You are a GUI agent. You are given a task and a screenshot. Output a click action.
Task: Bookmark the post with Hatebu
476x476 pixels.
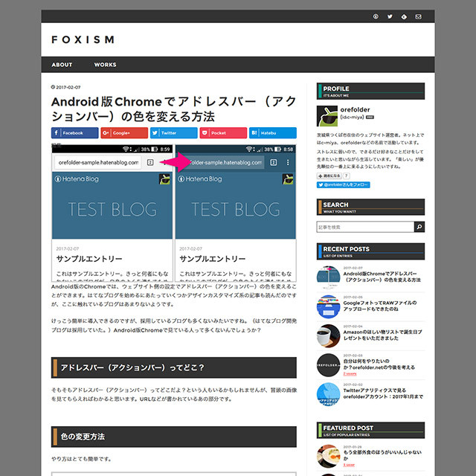pos(273,133)
